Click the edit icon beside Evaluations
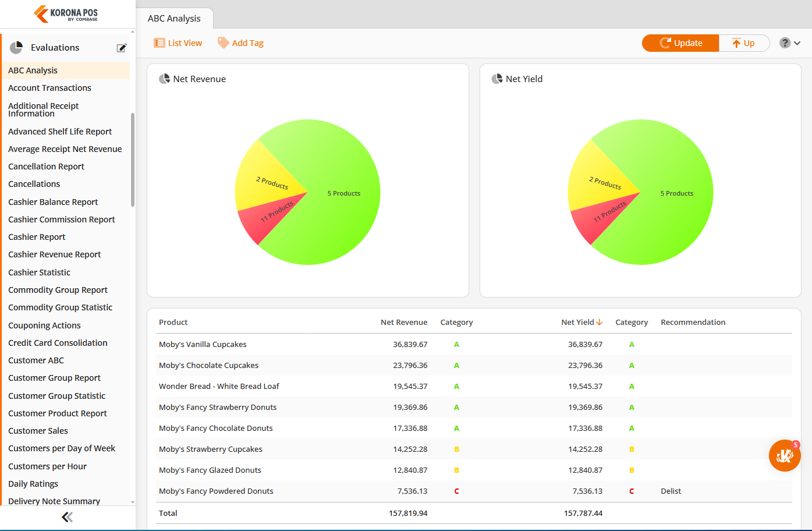 tap(122, 48)
